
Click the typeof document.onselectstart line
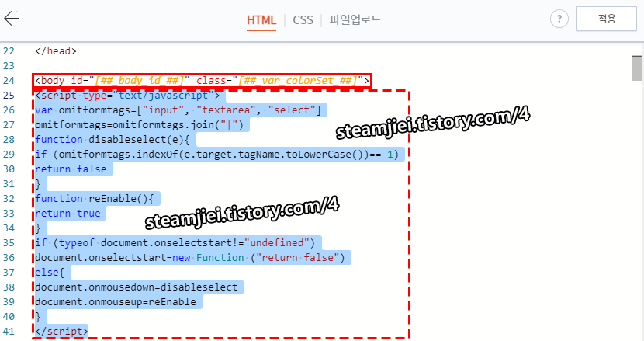(175, 242)
